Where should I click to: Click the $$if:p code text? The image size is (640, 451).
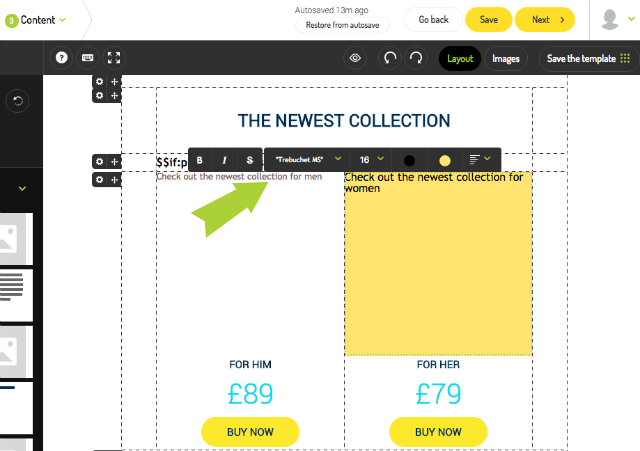tap(172, 162)
